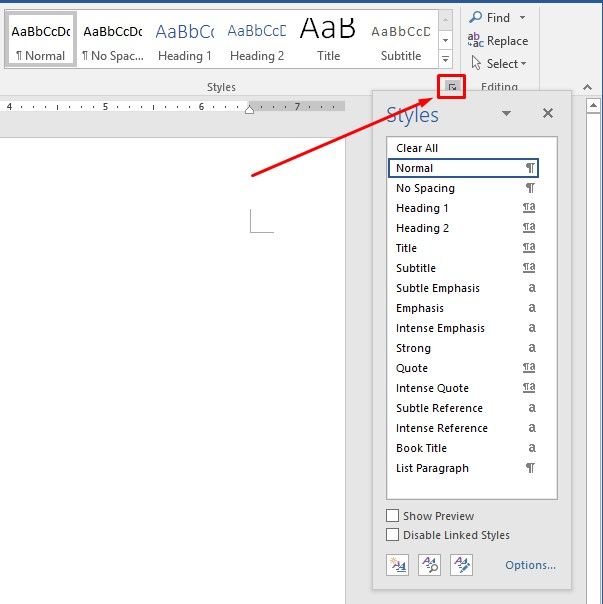
Task: Apply the Intense Quote style
Action: point(463,388)
